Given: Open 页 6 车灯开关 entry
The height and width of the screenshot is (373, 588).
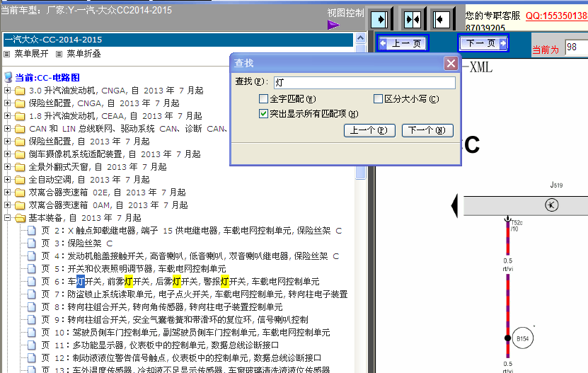Looking at the screenshot, I should [180, 282].
